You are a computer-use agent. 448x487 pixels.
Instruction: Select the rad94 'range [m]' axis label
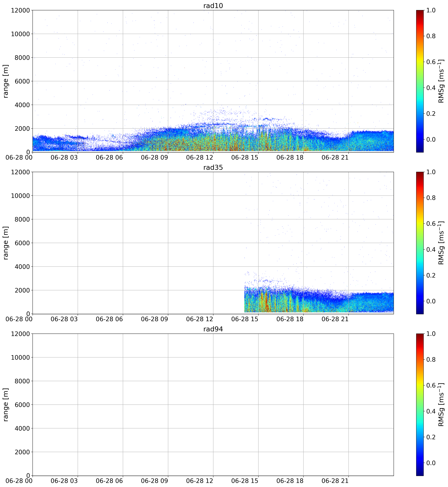(6, 404)
